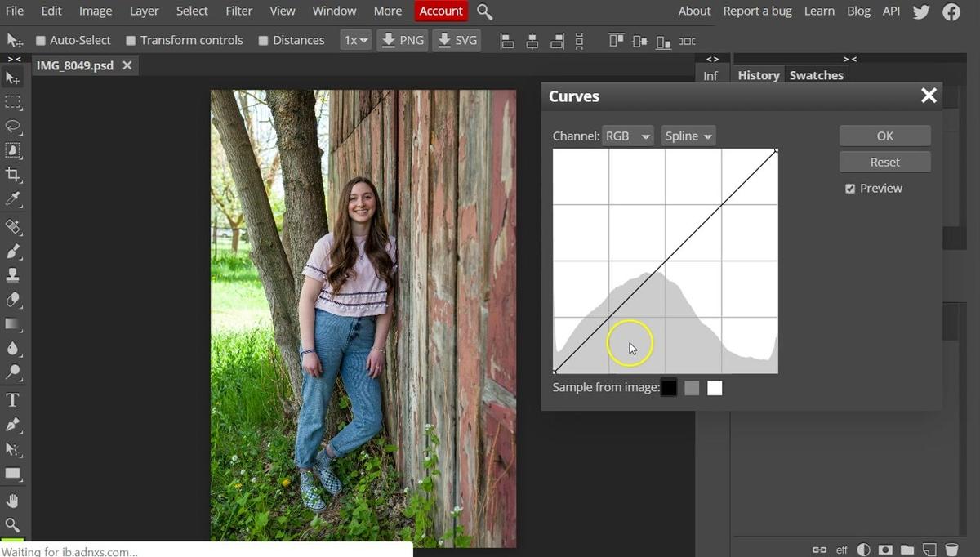Select the Pen tool
980x557 pixels.
pos(13,425)
